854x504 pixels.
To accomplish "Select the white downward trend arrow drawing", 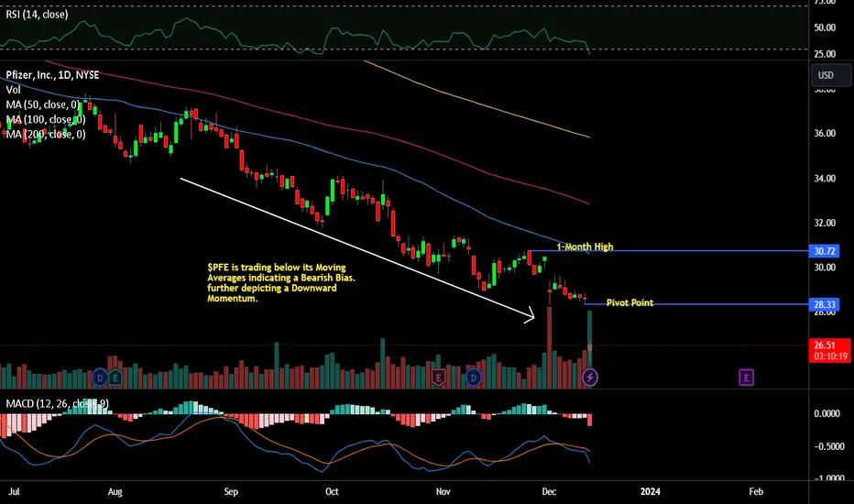I will tap(357, 247).
